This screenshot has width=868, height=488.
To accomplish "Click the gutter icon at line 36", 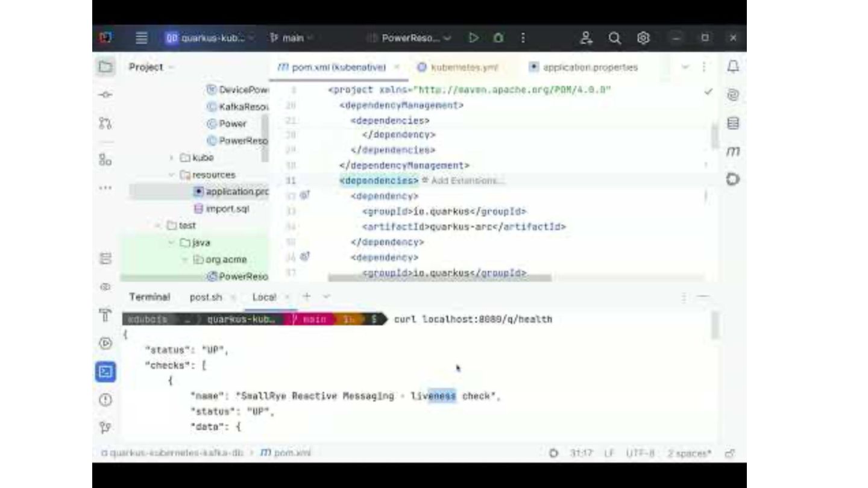I will [x=305, y=257].
